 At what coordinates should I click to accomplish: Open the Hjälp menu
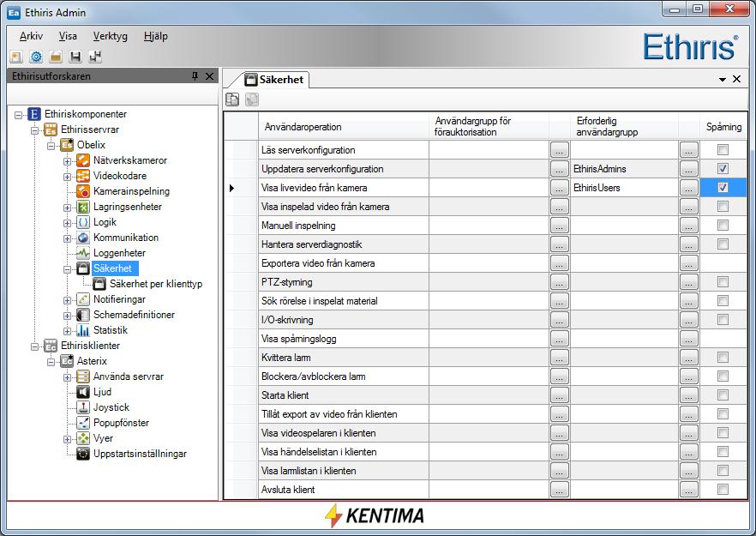click(155, 36)
